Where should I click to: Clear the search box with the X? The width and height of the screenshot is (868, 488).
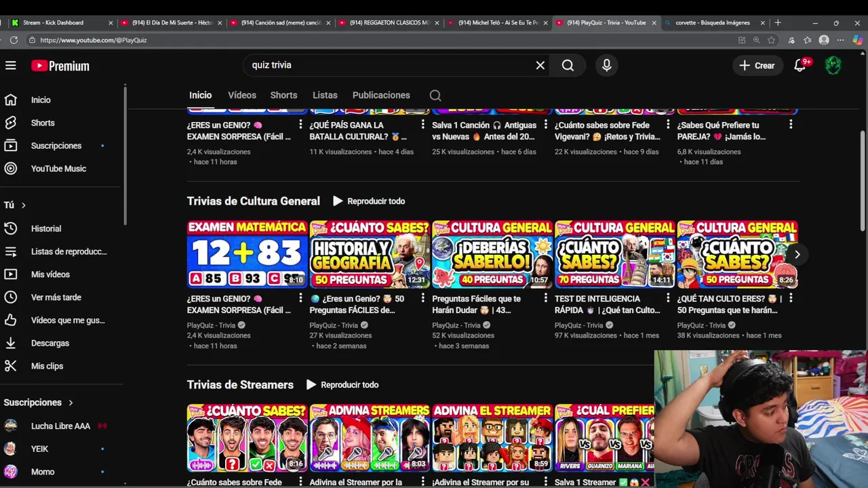coord(540,65)
